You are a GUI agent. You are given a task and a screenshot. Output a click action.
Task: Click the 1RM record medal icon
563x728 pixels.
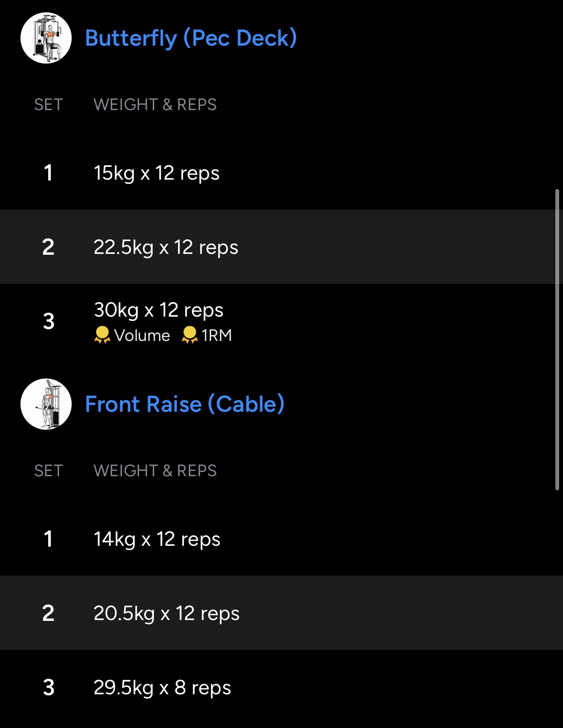click(x=190, y=335)
